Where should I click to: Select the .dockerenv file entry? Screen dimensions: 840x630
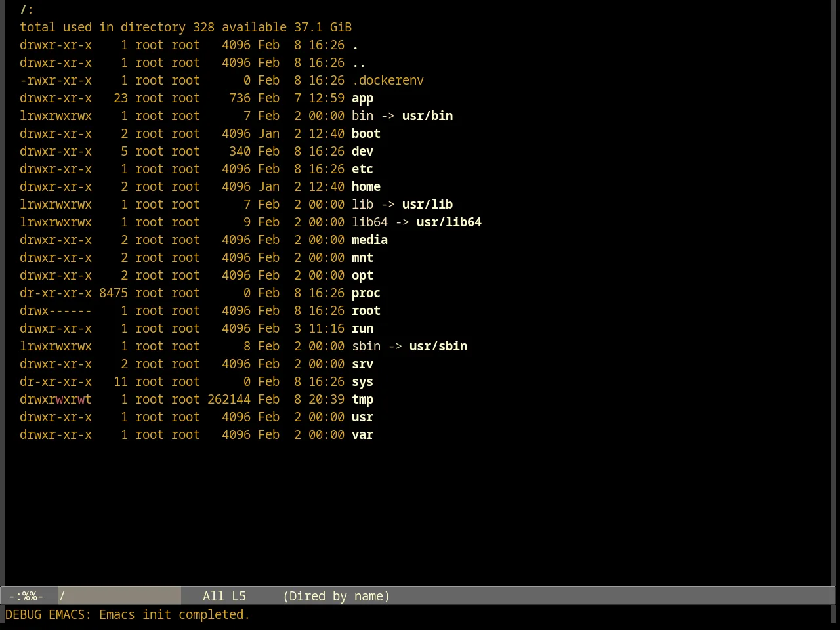coord(388,81)
